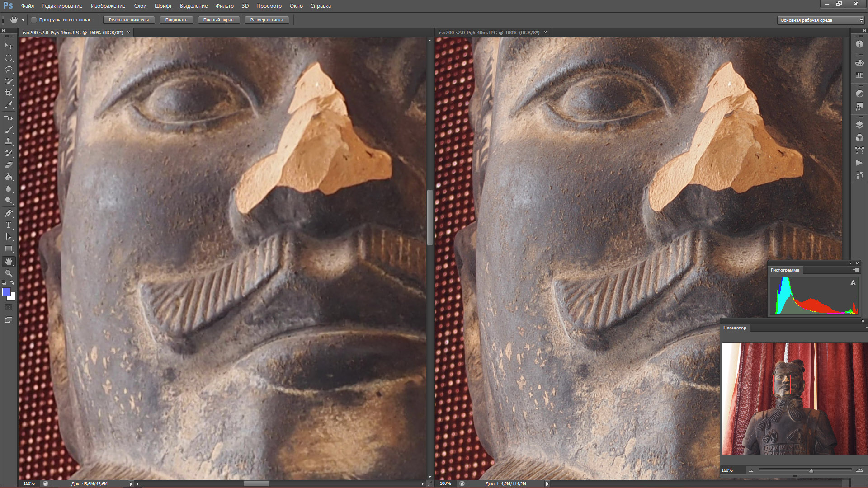The image size is (868, 488).
Task: Select the Clone Stamp tool
Action: tap(9, 141)
